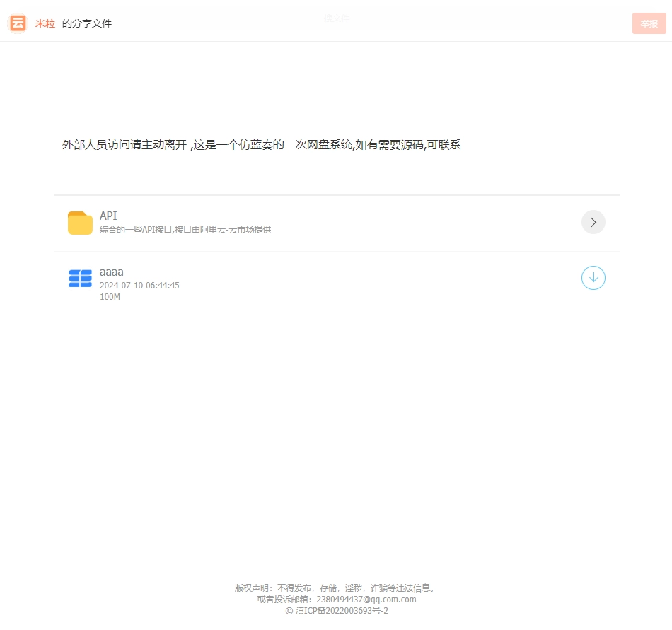Open the 米粒 profile link
This screenshot has width=672, height=630.
coord(45,23)
